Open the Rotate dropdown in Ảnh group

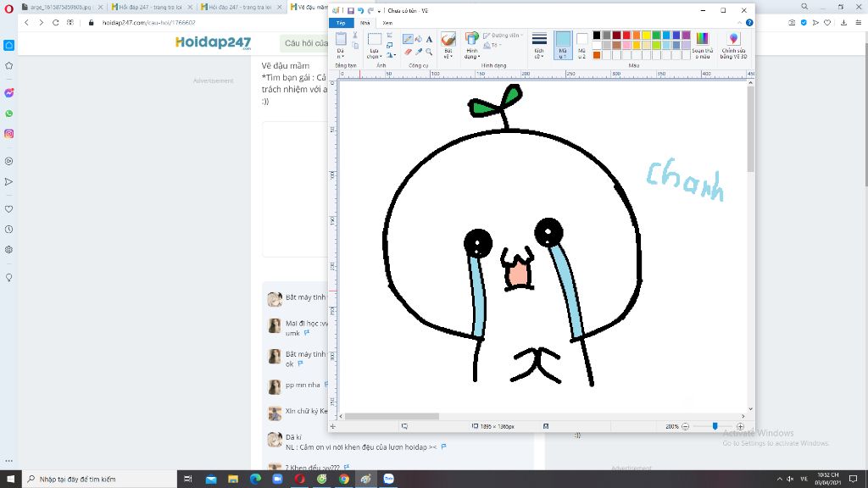[391, 55]
